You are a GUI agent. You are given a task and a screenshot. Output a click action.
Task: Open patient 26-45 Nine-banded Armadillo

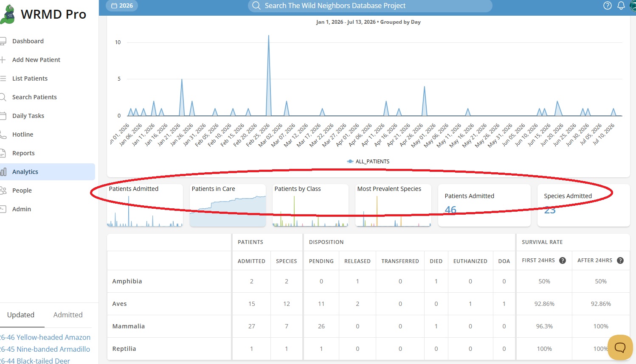(45, 349)
